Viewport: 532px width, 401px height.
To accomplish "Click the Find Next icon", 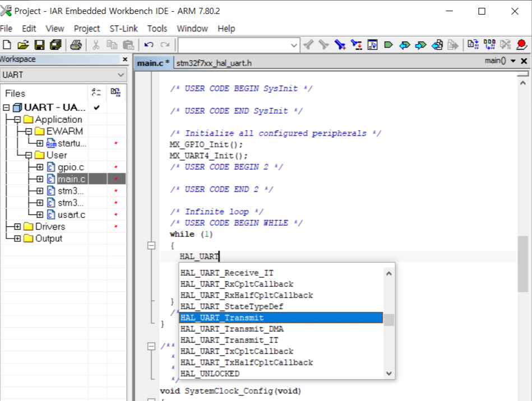I will 323,45.
